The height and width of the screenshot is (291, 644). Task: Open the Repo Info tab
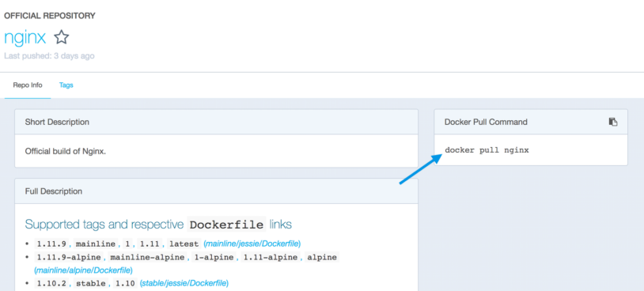click(x=28, y=85)
